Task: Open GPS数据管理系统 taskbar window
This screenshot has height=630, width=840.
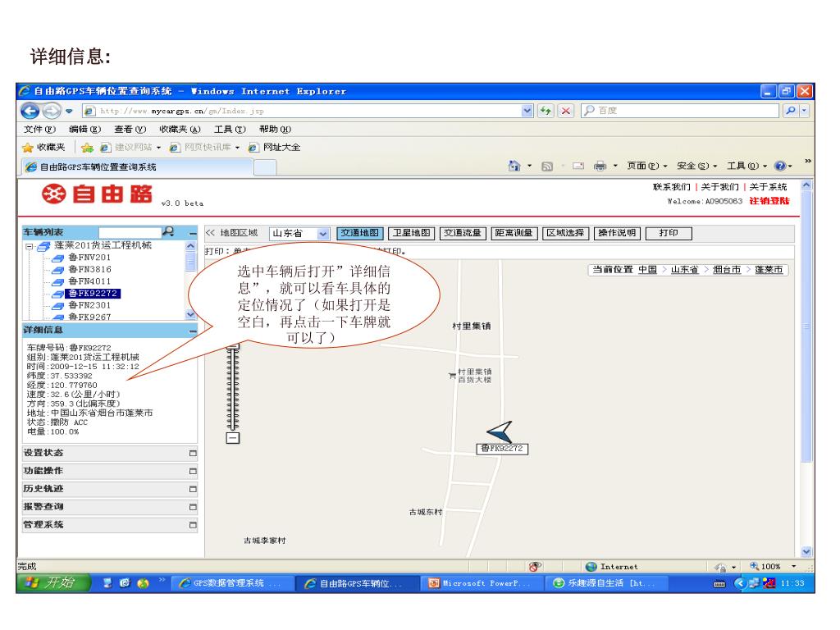Action: [234, 583]
